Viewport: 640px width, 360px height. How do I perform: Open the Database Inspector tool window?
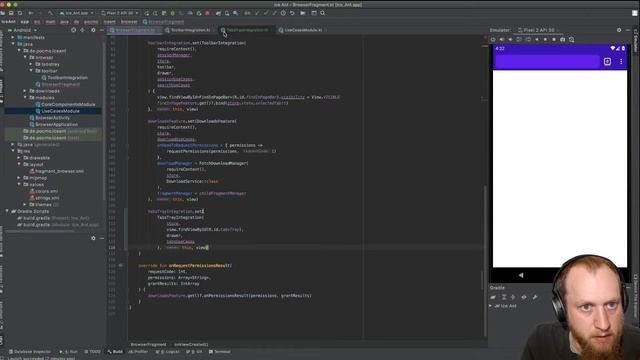click(29, 351)
